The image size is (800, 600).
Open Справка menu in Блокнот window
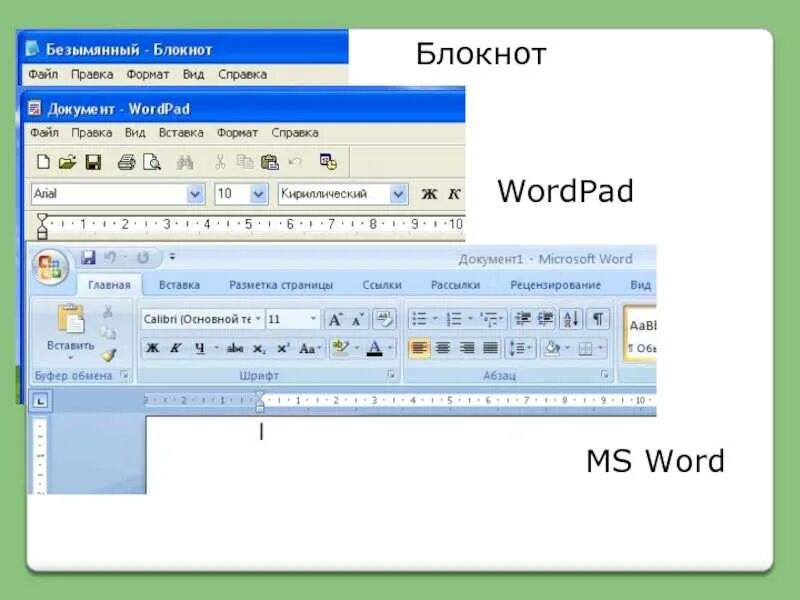pyautogui.click(x=242, y=74)
